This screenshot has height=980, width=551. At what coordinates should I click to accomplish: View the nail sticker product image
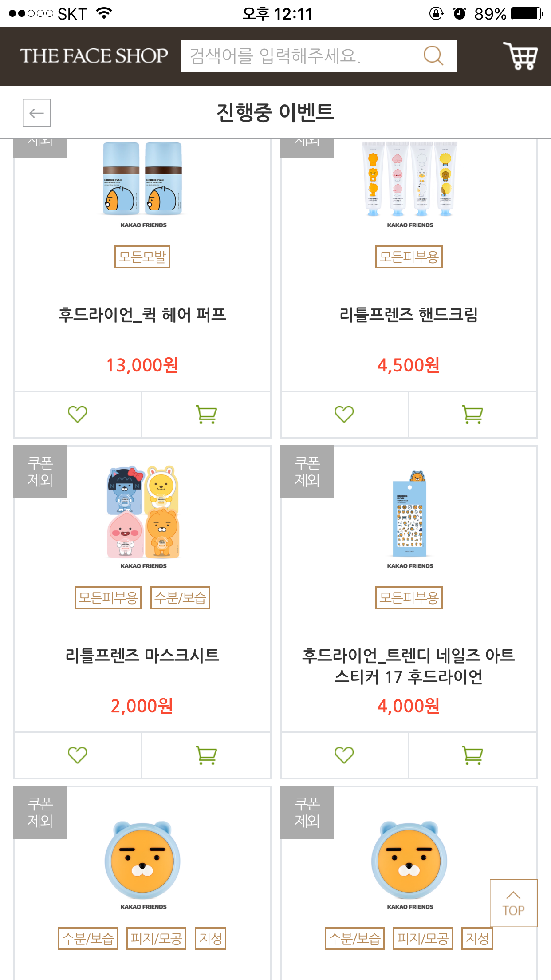click(x=409, y=515)
